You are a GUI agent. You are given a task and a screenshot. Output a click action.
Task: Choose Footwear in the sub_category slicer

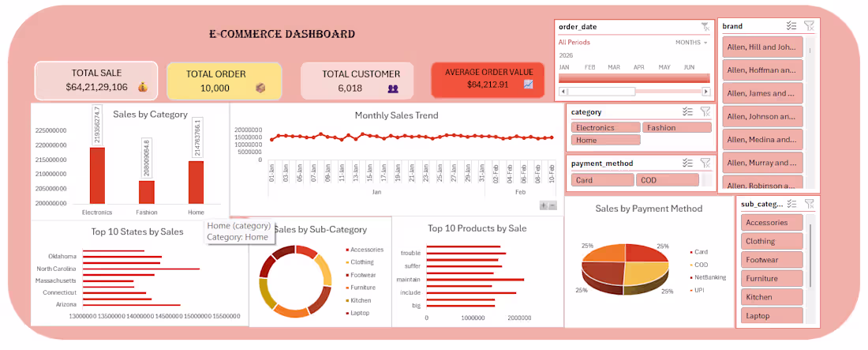(772, 260)
